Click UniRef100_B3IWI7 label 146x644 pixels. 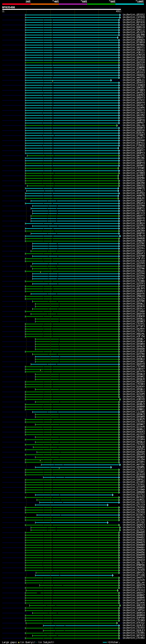pyautogui.click(x=134, y=515)
